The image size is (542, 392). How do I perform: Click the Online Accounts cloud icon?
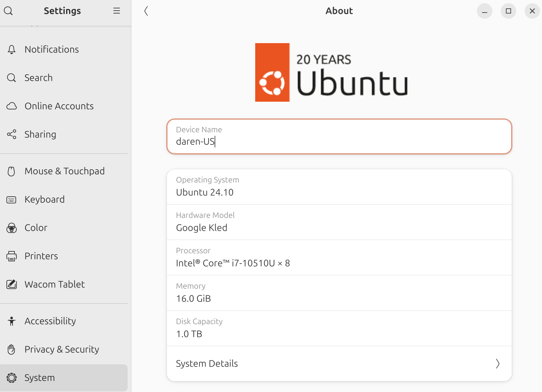(x=12, y=106)
